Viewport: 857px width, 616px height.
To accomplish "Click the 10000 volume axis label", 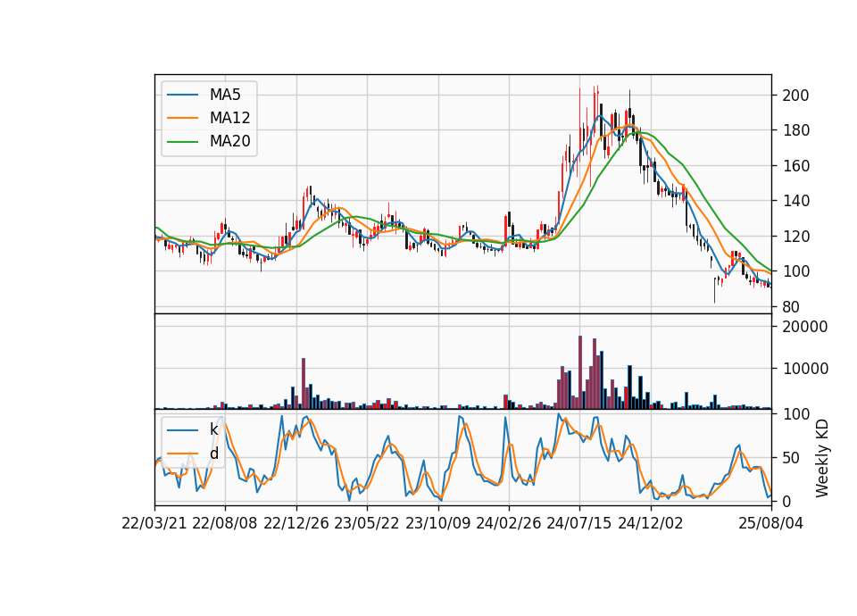I will (x=805, y=369).
